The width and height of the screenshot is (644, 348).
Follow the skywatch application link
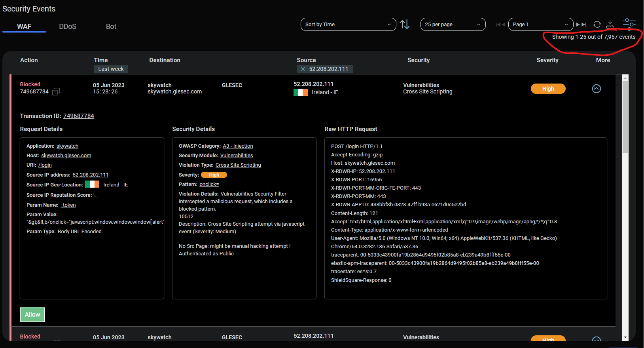point(67,146)
